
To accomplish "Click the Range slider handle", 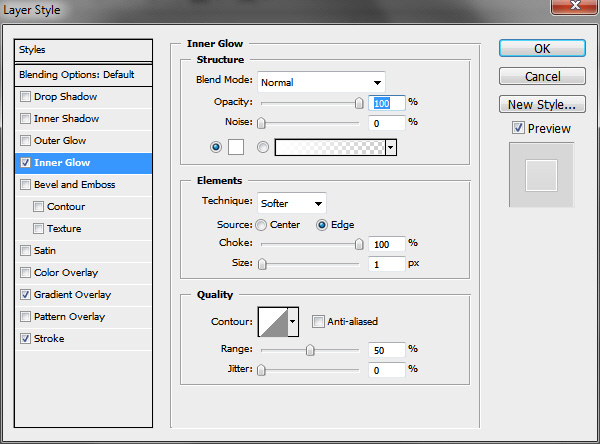I will 310,349.
